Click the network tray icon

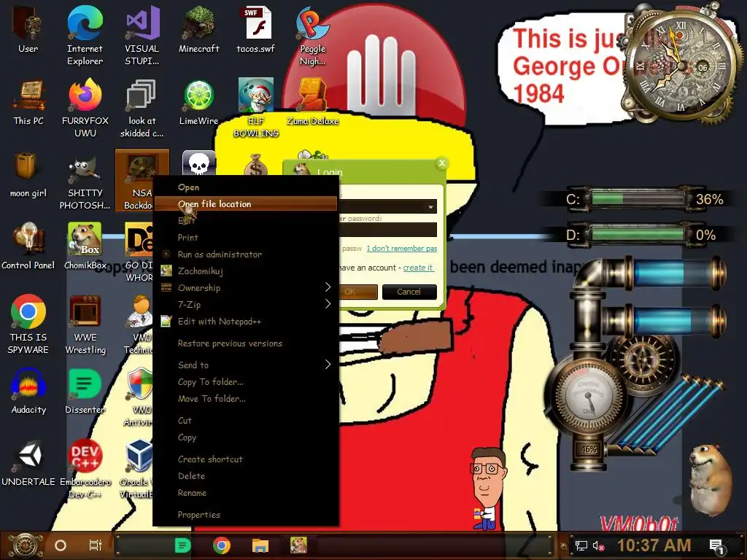(581, 545)
